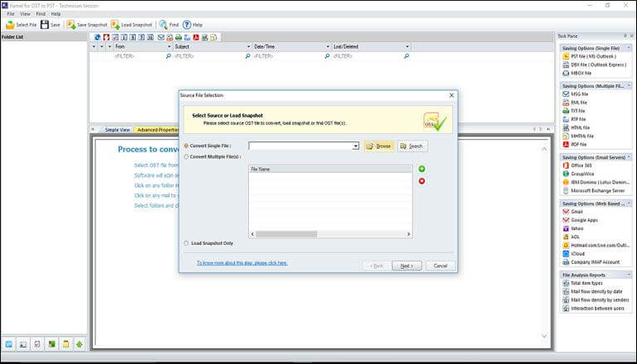This screenshot has width=637, height=364.
Task: Open Mail flow density by date report
Action: click(x=592, y=292)
